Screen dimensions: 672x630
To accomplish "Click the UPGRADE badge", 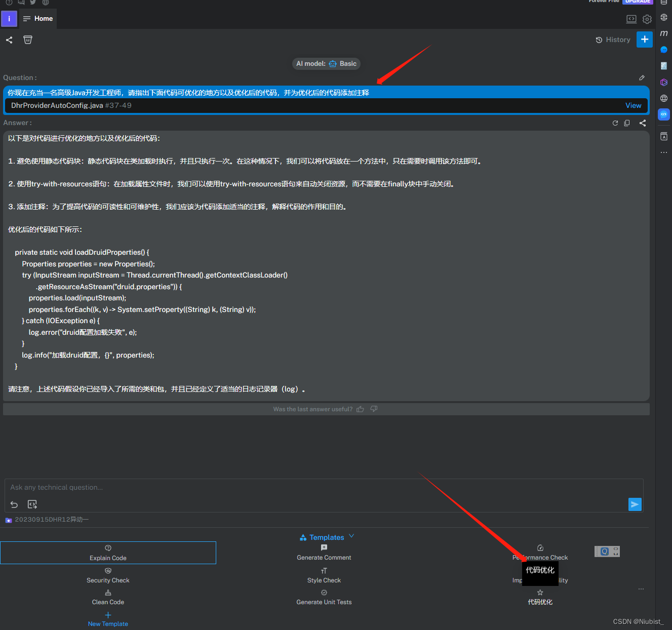I will [x=638, y=2].
